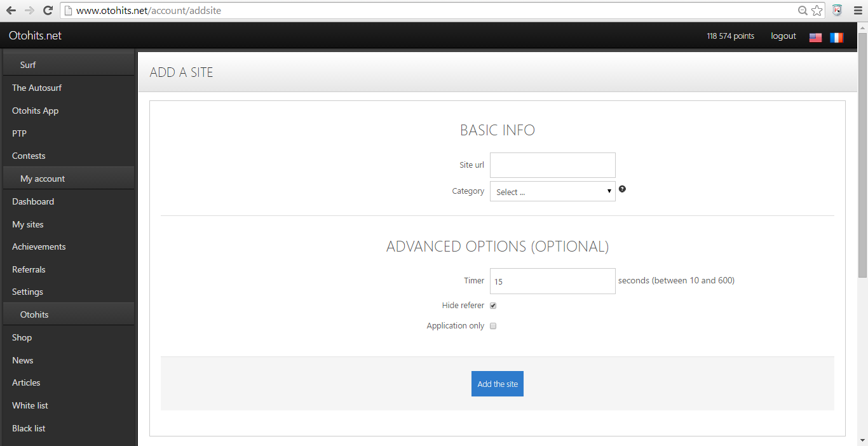Switch language to French via French flag
868x446 pixels.
[836, 37]
